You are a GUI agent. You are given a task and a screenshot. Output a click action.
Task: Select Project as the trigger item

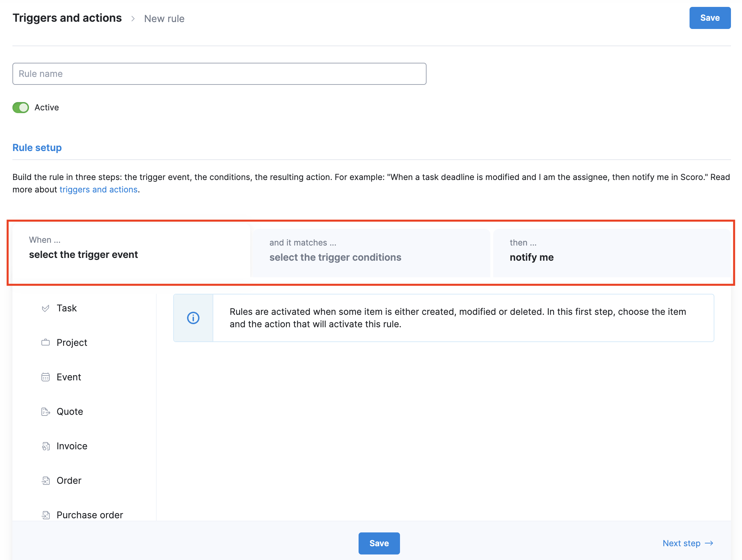72,343
